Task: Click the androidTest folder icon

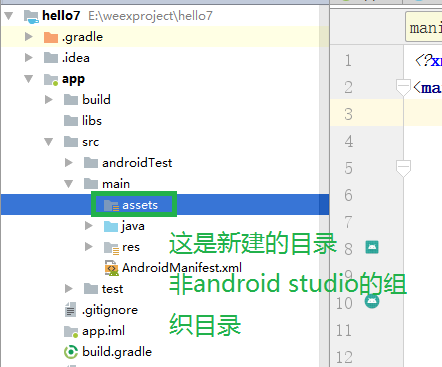Action: coord(91,163)
